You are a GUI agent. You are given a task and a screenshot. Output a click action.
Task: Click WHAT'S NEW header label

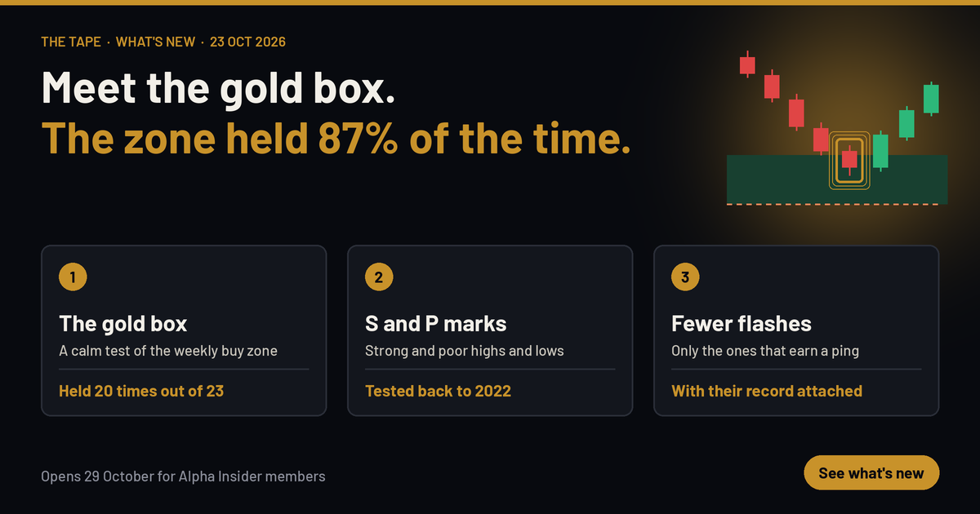click(155, 42)
